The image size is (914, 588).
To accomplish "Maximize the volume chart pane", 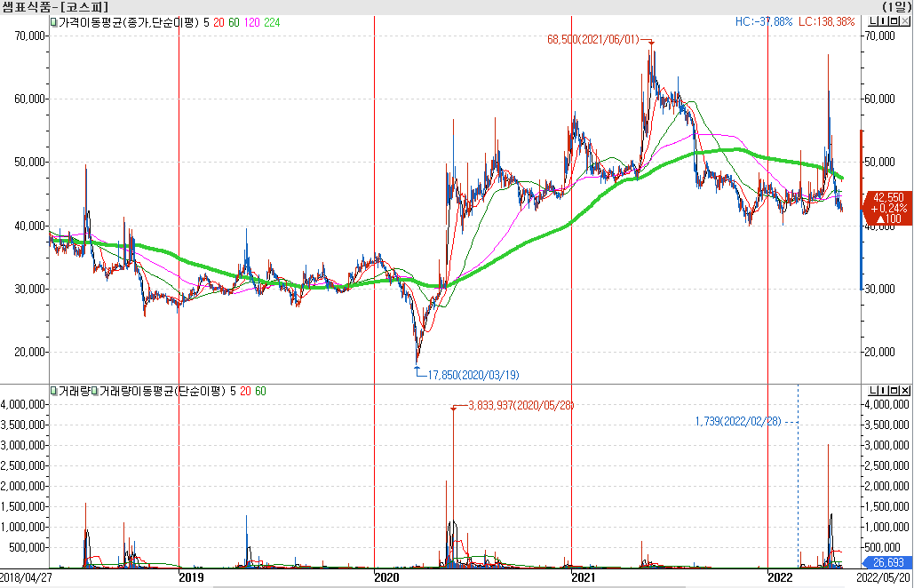I will tap(894, 391).
